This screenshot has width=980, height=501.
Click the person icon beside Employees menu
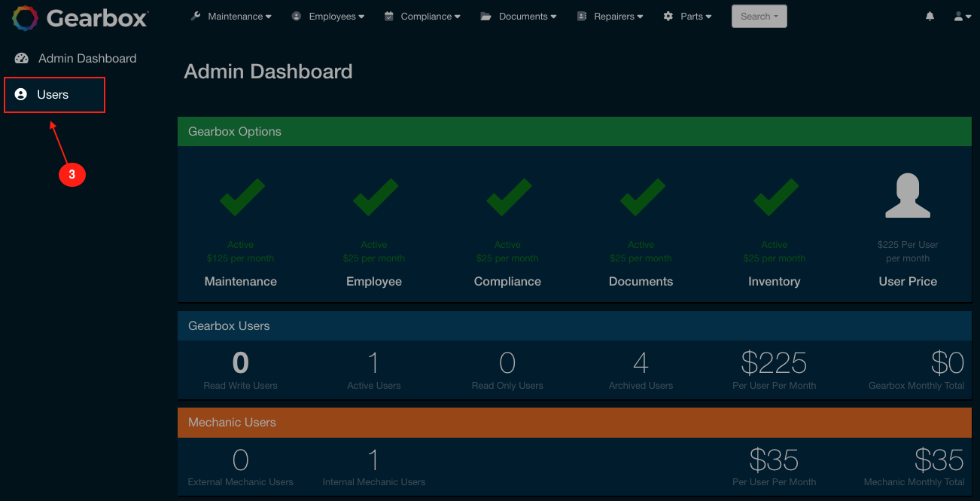tap(297, 16)
